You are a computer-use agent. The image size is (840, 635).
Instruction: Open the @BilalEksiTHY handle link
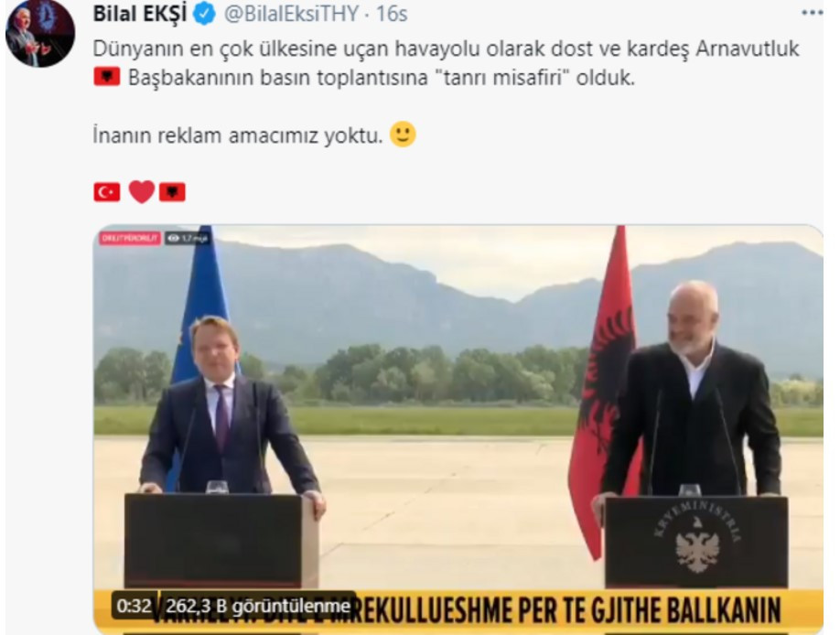tap(291, 14)
